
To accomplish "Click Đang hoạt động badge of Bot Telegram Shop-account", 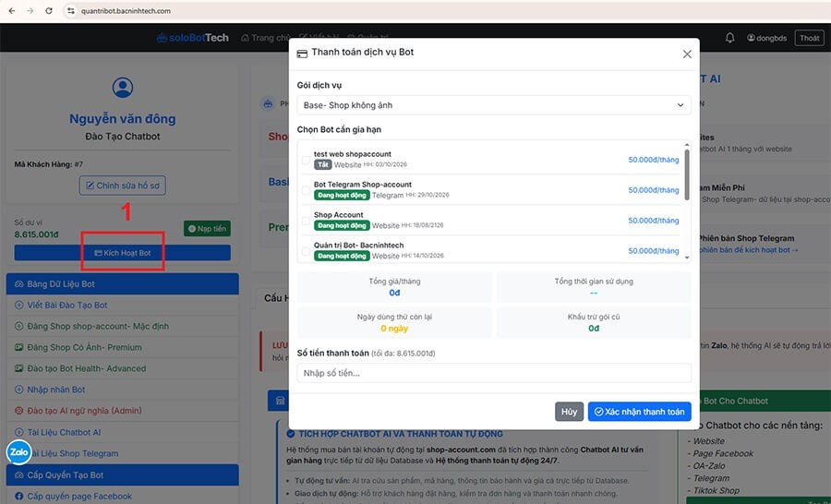I will tap(342, 195).
